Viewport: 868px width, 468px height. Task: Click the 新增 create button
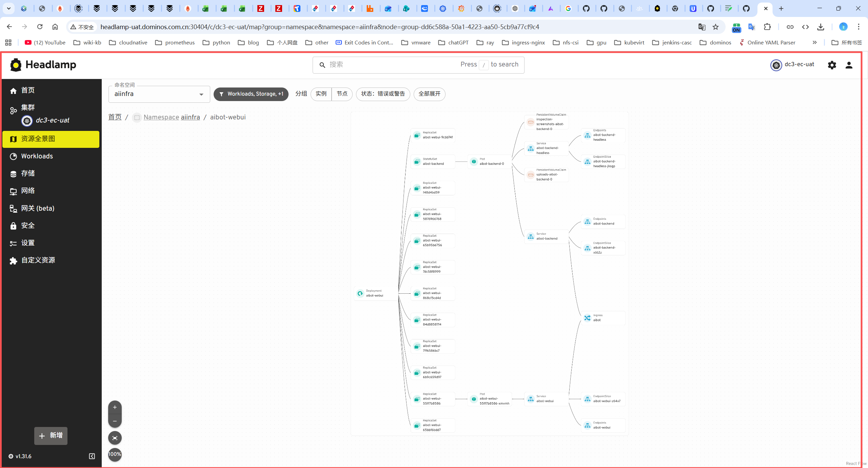pos(51,436)
